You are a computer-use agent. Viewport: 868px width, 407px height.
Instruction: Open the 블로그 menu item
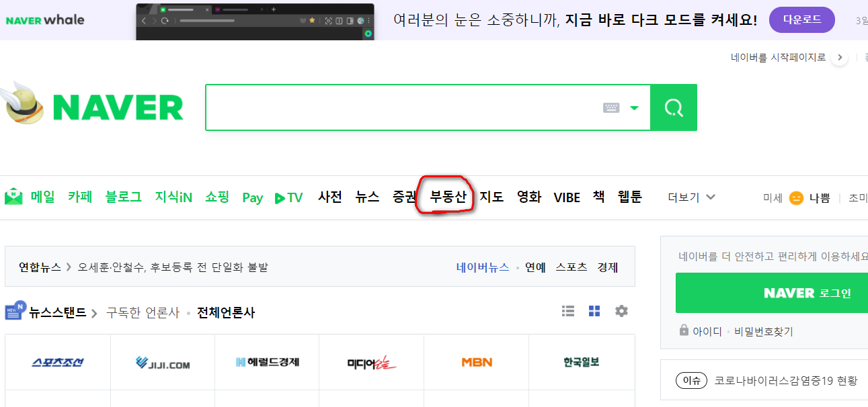[124, 197]
